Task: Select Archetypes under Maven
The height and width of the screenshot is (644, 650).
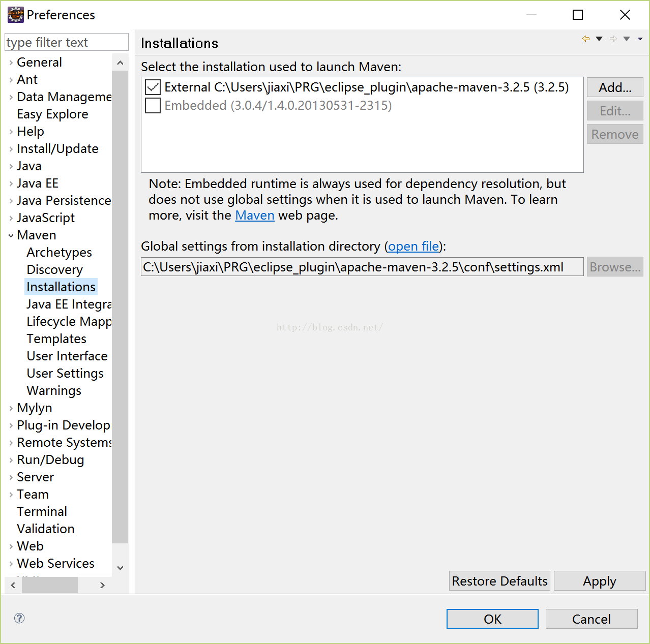Action: coord(59,252)
